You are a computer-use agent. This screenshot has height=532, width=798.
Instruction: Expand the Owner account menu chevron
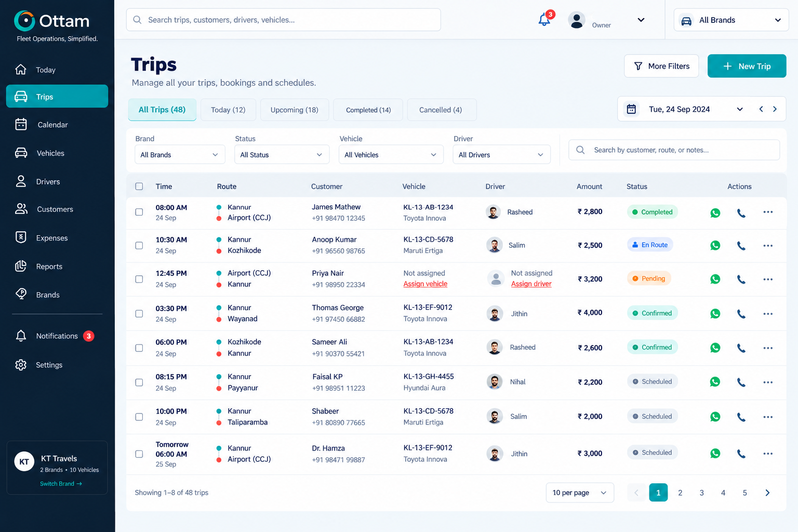tap(641, 20)
